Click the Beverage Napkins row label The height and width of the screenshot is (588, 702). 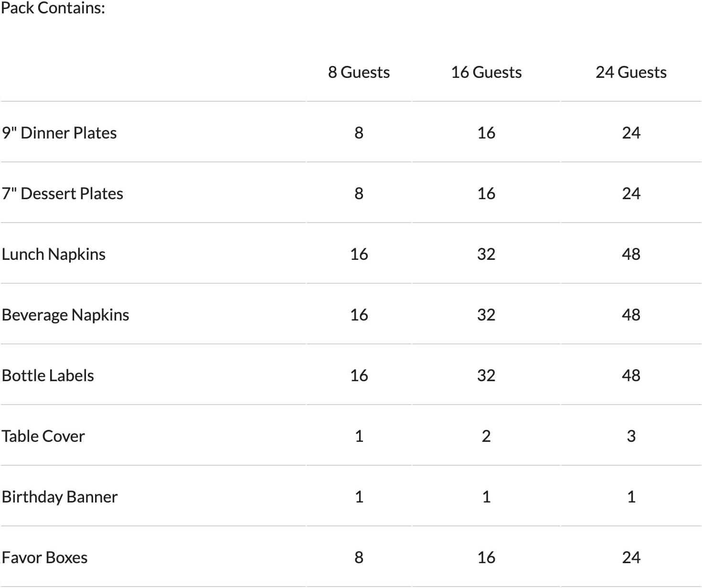point(65,315)
